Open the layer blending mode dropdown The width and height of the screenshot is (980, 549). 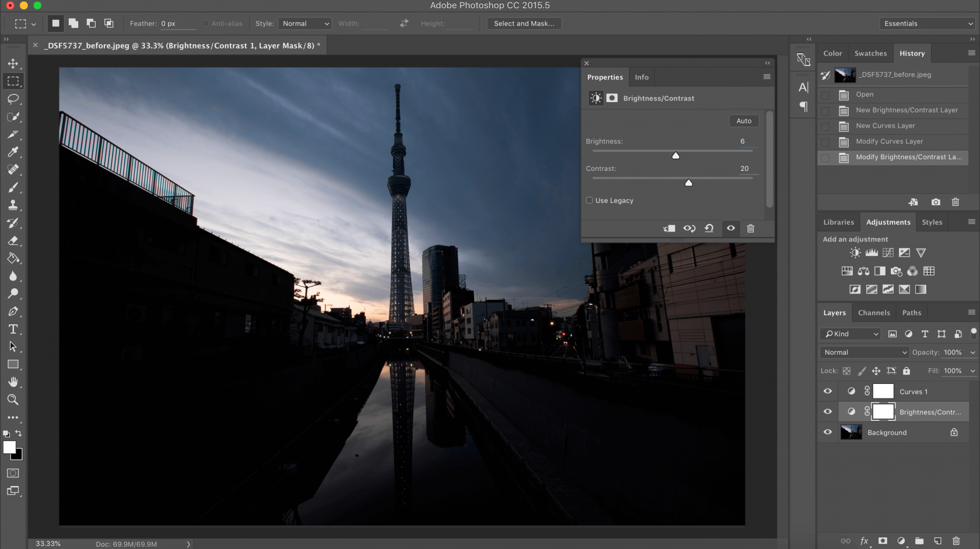coord(863,352)
